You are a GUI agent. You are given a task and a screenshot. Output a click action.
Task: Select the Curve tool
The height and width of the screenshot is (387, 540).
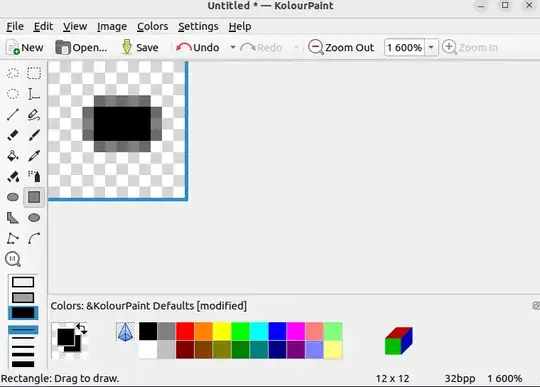coord(34,239)
